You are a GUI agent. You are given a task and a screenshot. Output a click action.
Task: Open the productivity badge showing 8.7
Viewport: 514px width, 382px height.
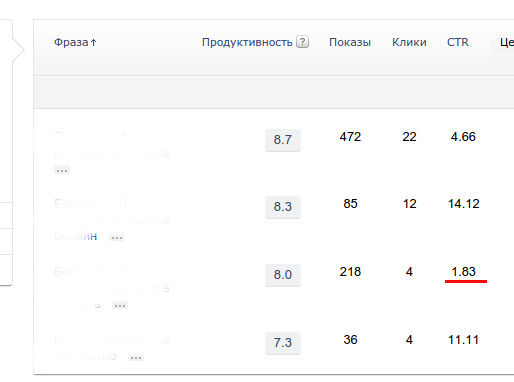[x=283, y=140]
